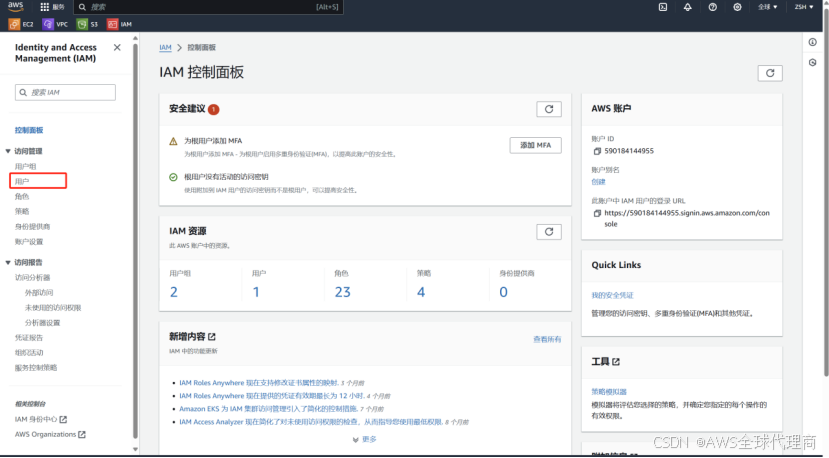829x458 pixels.
Task: Click the 添加 MFA button
Action: tap(535, 145)
